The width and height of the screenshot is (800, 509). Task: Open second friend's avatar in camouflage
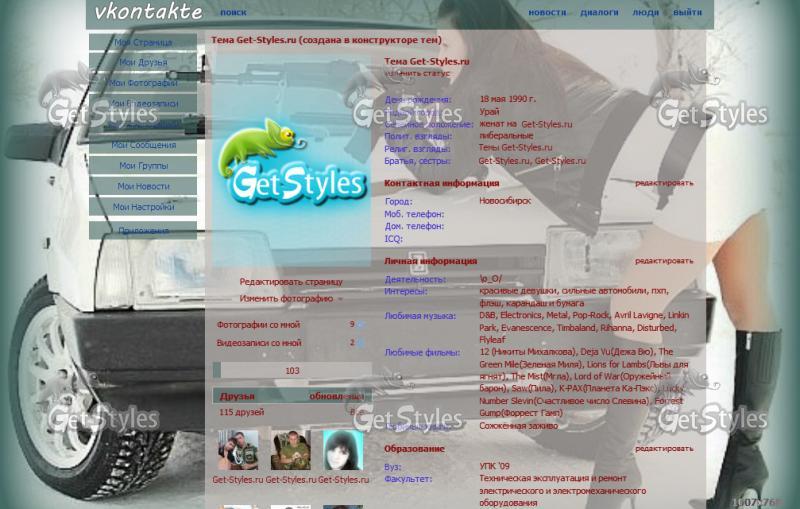291,450
